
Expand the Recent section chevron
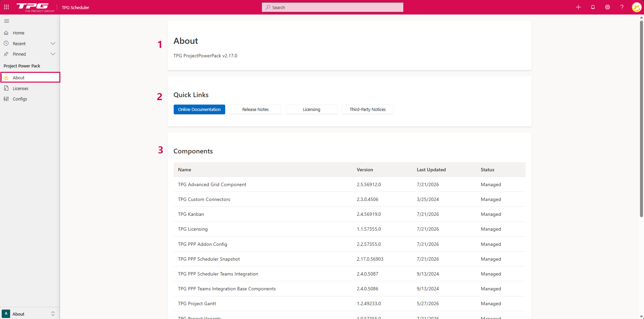(53, 43)
